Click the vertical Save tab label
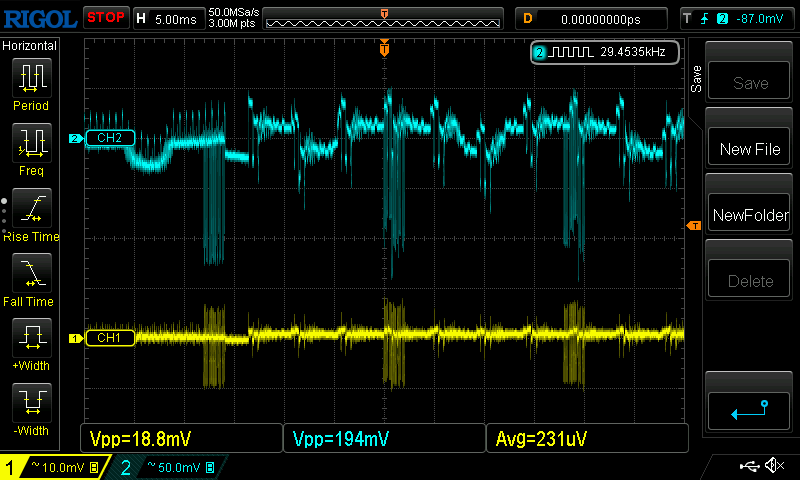This screenshot has height=480, width=800. coord(696,79)
